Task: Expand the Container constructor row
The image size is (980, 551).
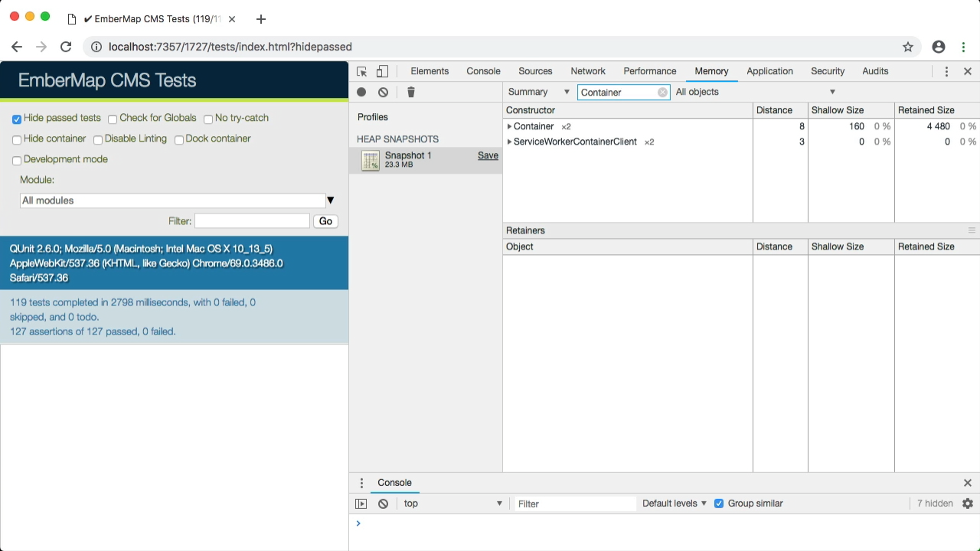Action: tap(509, 126)
